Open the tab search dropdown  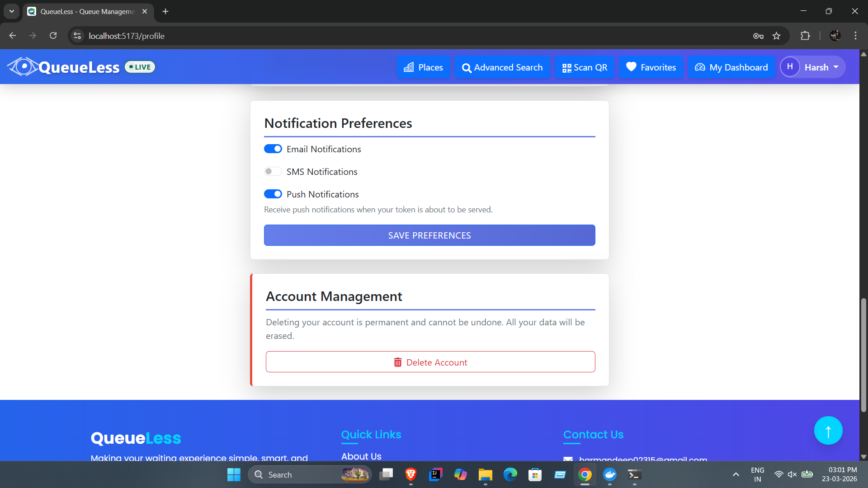(12, 11)
